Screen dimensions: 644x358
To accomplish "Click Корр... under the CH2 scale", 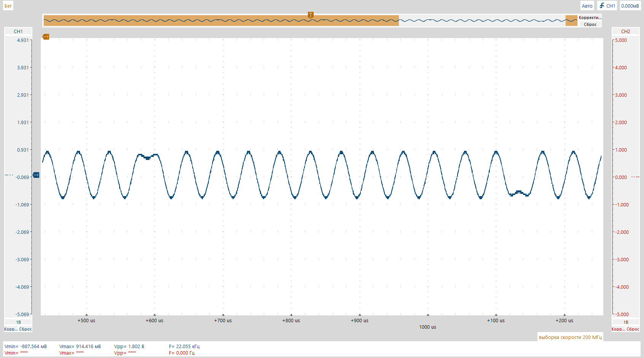I will [618, 329].
